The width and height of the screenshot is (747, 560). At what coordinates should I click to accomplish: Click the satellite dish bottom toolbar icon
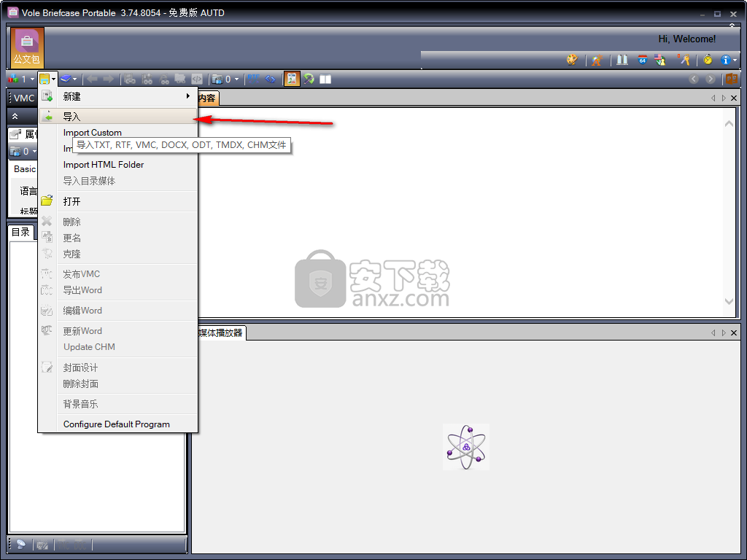tap(20, 544)
